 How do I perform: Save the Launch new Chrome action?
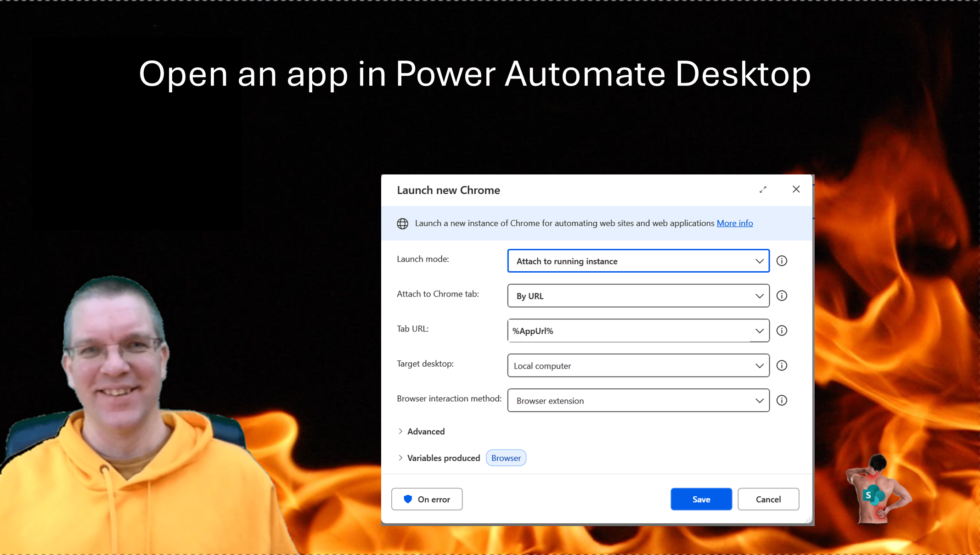(x=701, y=499)
